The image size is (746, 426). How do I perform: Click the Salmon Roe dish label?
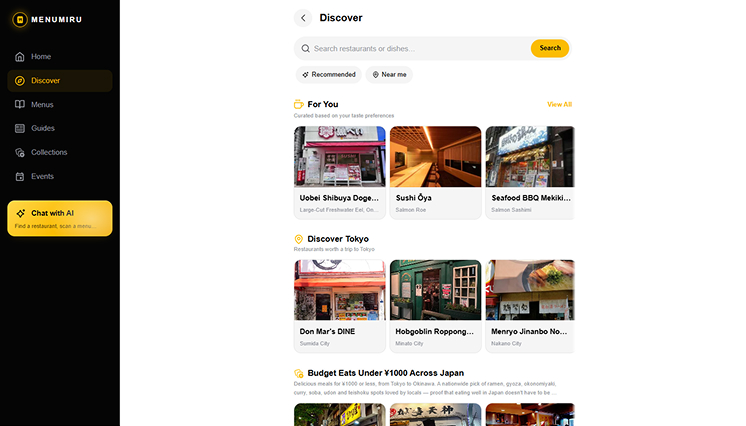pos(411,210)
